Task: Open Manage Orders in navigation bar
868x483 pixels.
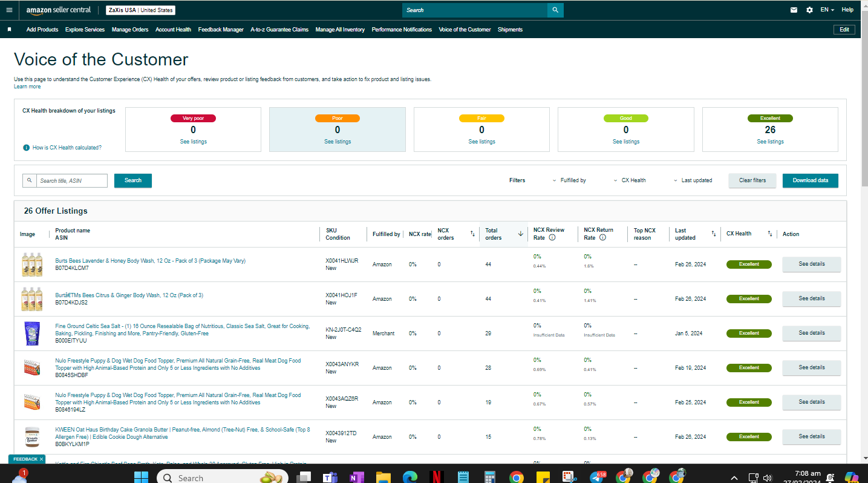Action: (x=130, y=30)
